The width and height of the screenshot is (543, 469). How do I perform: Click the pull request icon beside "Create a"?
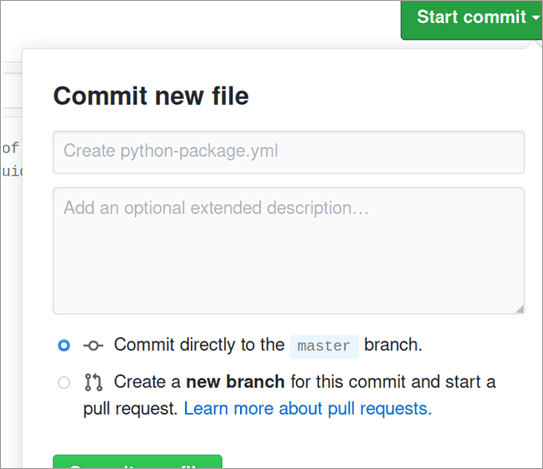(x=94, y=382)
